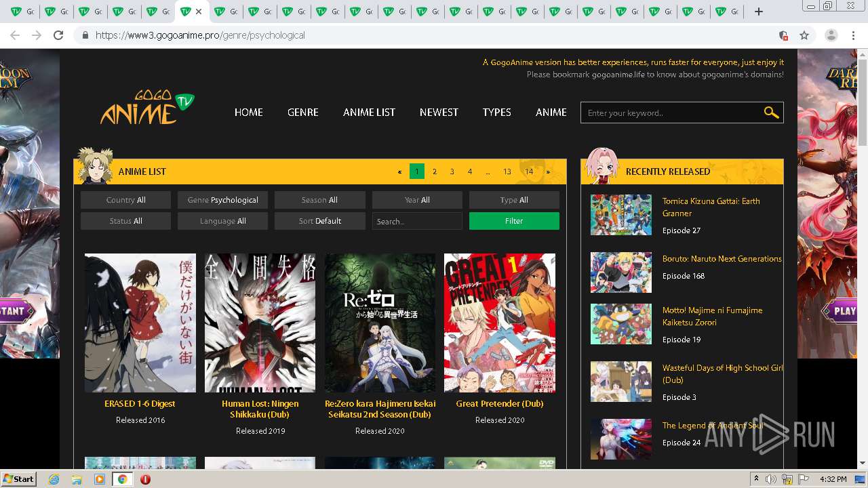Click the green Filter button
This screenshot has width=868, height=488.
coord(514,221)
